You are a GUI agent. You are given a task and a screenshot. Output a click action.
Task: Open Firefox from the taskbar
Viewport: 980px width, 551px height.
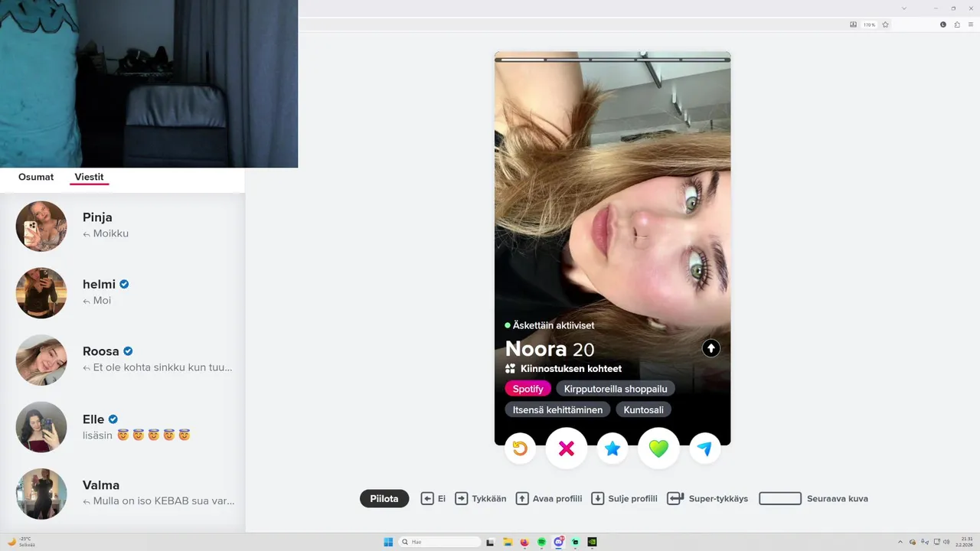click(x=524, y=542)
